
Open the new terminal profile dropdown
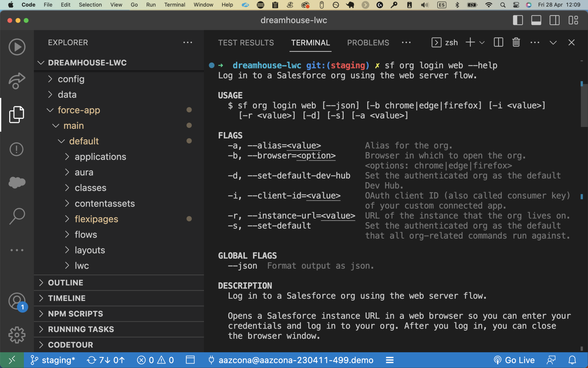[482, 43]
